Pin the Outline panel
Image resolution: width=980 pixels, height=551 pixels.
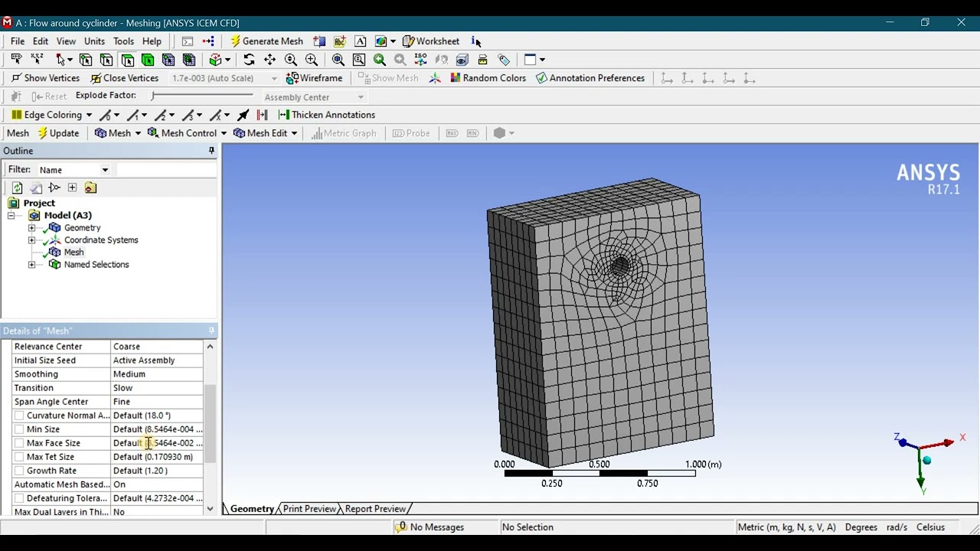pyautogui.click(x=211, y=151)
